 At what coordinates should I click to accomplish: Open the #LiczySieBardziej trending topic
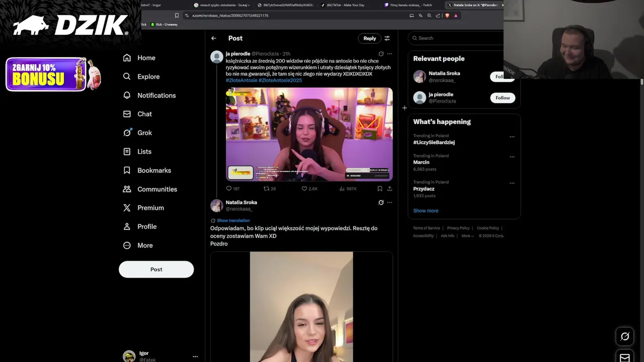[x=434, y=142]
